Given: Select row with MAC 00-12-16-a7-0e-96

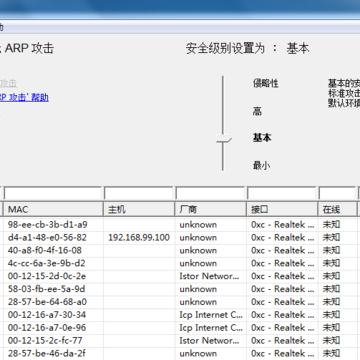Looking at the screenshot, I should 180,328.
